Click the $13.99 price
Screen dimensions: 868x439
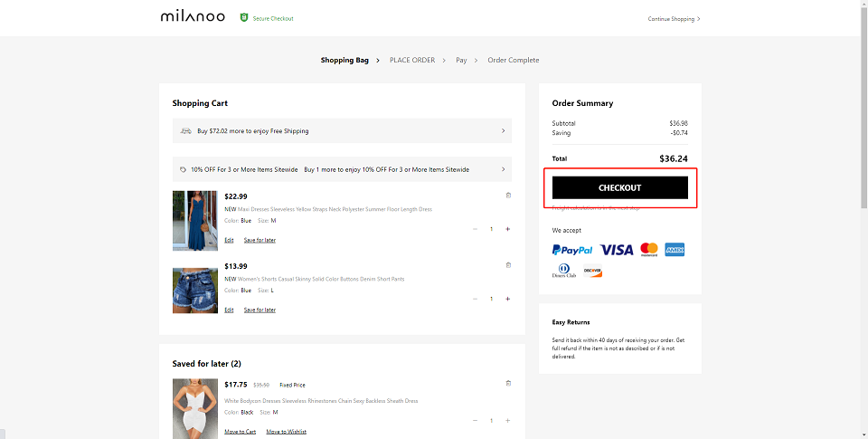point(236,266)
